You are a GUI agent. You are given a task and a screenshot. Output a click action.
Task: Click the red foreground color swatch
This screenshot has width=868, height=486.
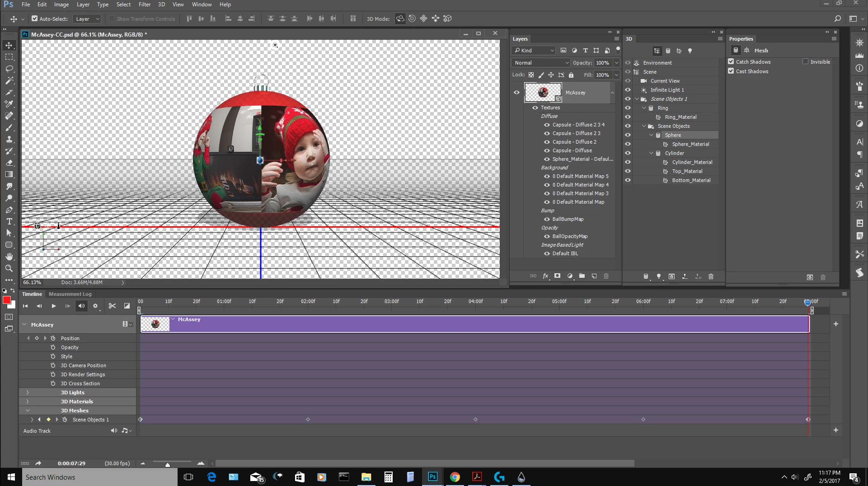point(7,300)
